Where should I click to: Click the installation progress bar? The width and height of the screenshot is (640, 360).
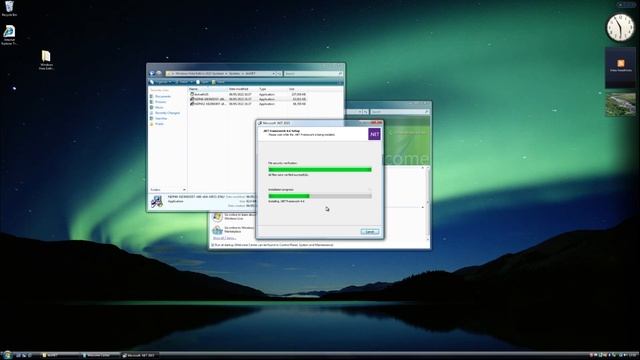(x=320, y=196)
